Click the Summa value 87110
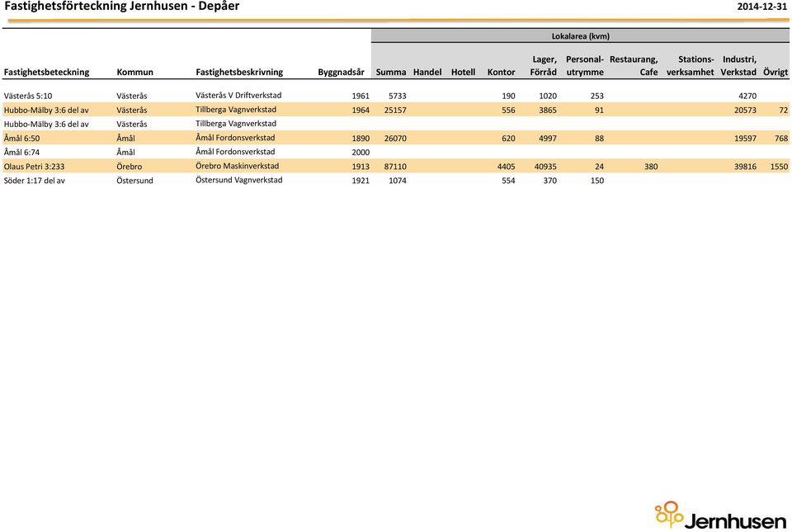This screenshot has width=792, height=532. [395, 167]
